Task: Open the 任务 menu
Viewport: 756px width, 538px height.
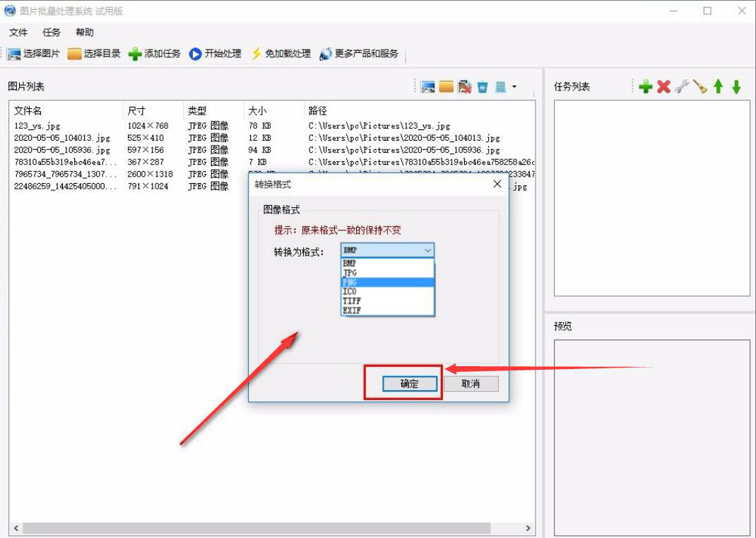Action: 52,33
